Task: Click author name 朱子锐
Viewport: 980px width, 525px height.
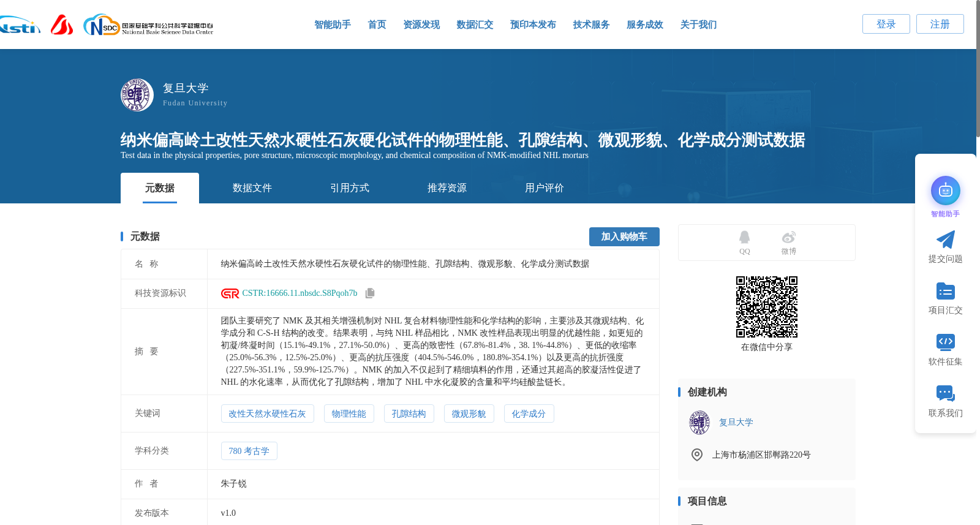Action: [233, 484]
